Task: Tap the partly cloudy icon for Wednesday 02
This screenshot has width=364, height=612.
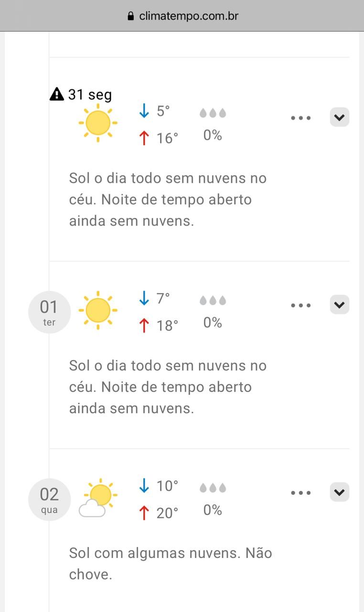Action: point(97,497)
